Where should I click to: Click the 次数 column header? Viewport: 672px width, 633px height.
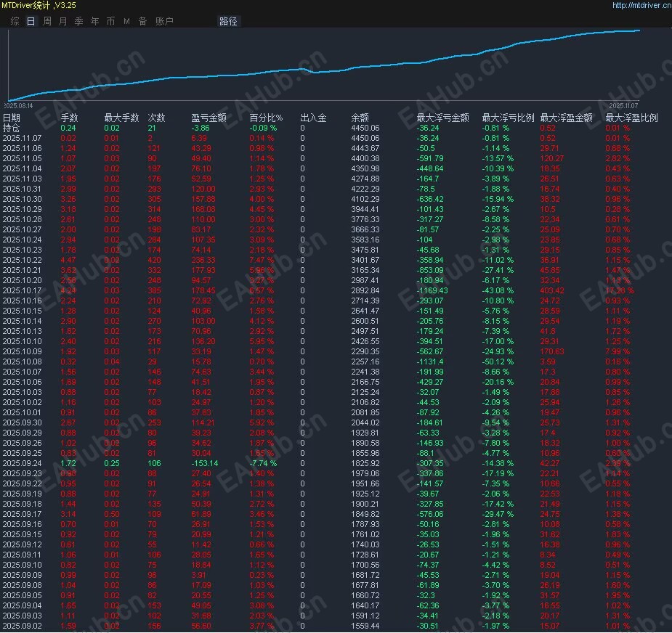(156, 118)
